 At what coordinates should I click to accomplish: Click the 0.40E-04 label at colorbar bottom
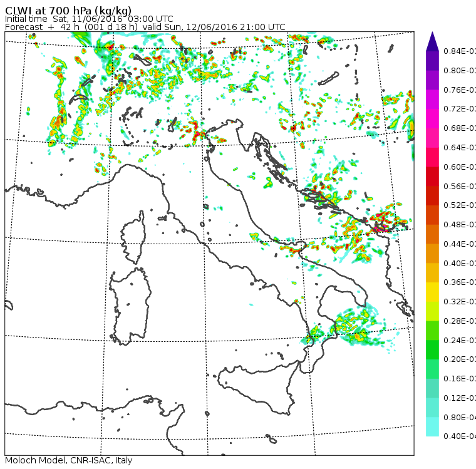point(460,436)
